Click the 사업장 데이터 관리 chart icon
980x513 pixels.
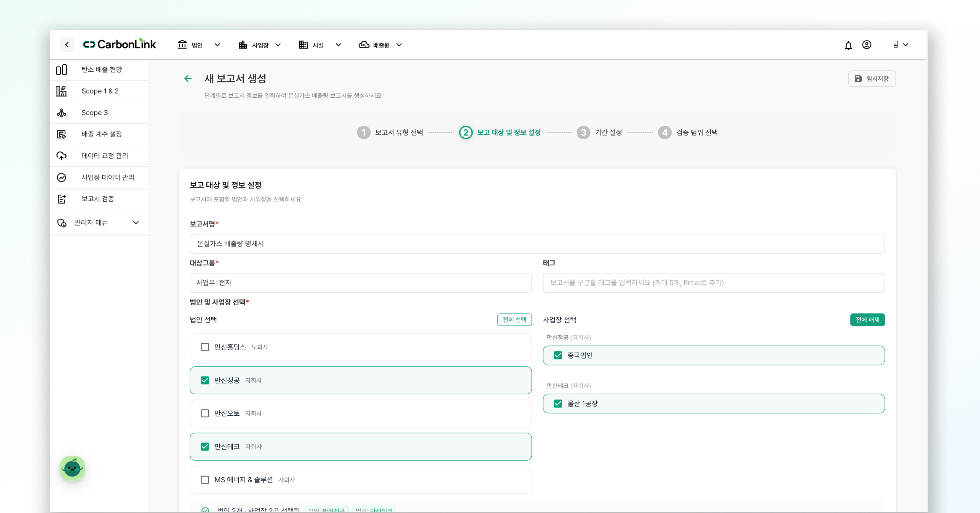pyautogui.click(x=61, y=178)
